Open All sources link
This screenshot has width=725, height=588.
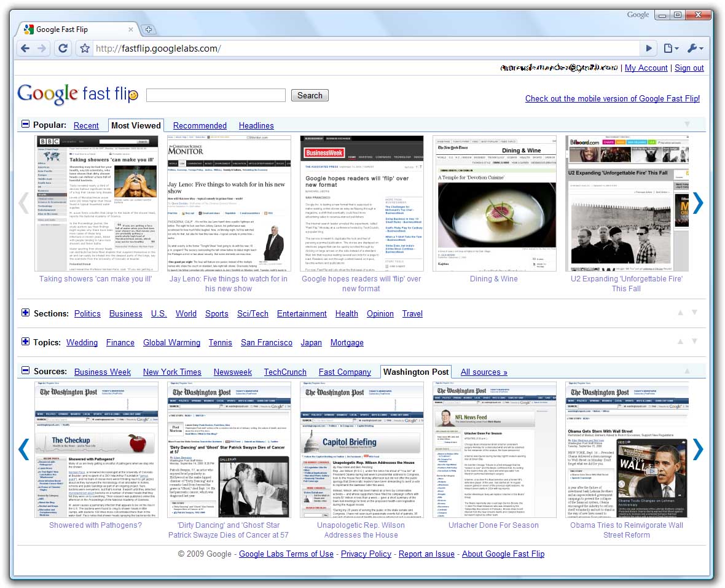[484, 372]
